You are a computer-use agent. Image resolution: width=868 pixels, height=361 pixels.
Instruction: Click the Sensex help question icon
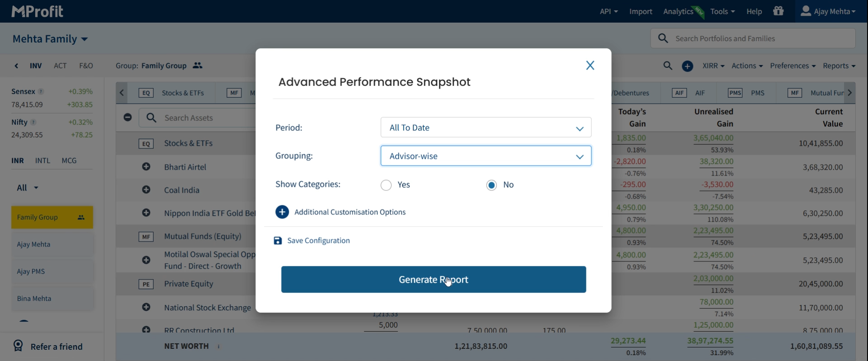click(x=41, y=92)
